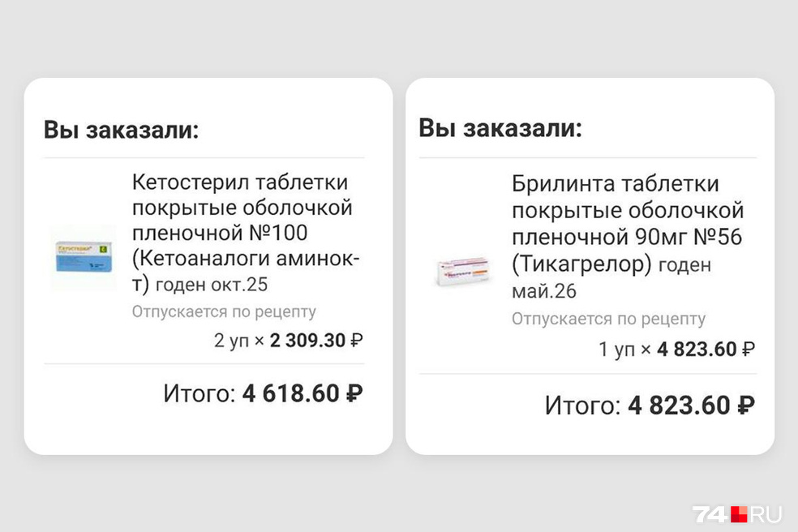798x532 pixels.
Task: Open the Брилинта таблетки product title
Action: tap(615, 184)
